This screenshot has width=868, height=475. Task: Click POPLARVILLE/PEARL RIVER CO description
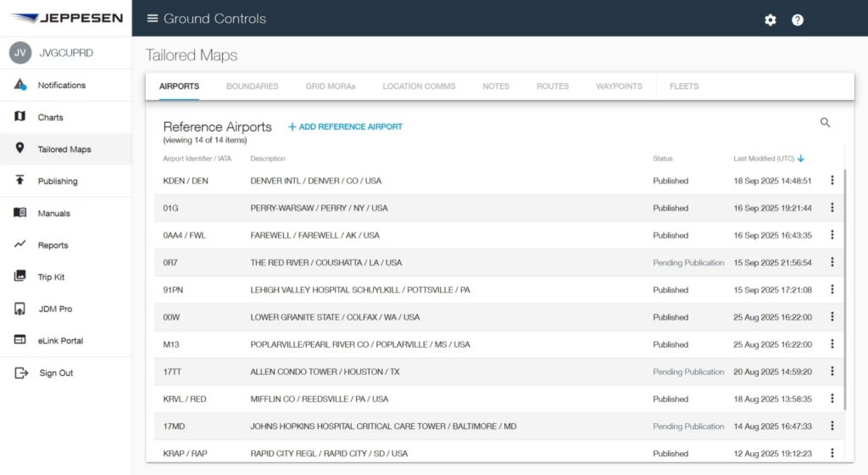[359, 344]
